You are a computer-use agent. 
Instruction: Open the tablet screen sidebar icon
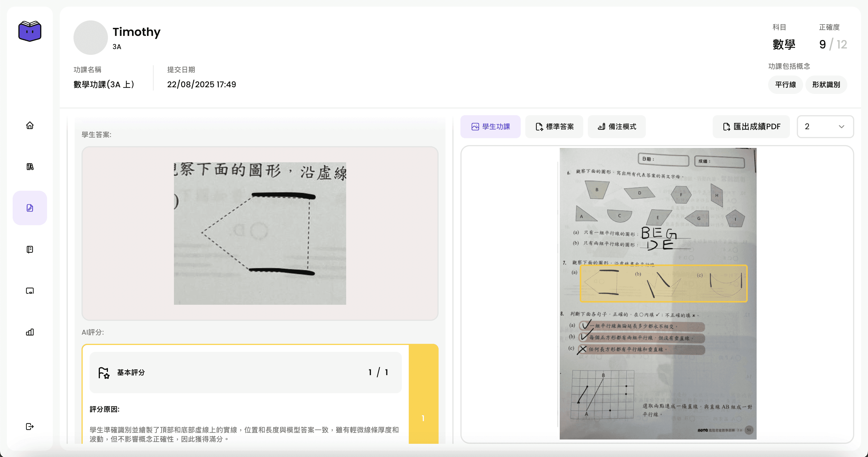coord(30,291)
